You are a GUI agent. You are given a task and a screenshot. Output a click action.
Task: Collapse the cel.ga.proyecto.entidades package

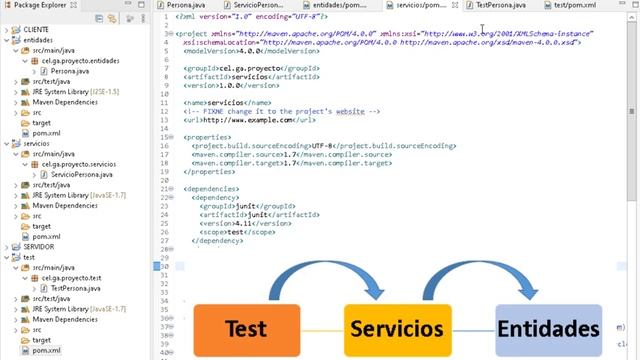coord(25,61)
